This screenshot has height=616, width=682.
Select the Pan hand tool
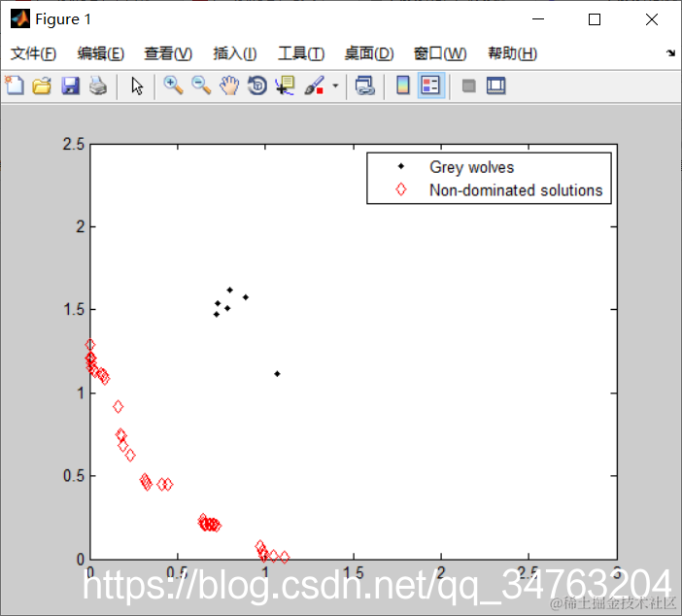(x=229, y=86)
